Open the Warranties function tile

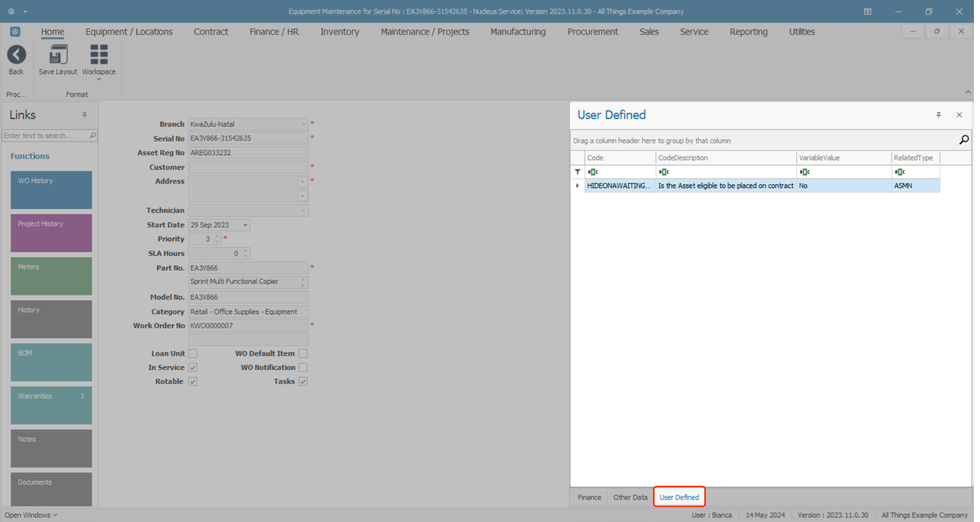[51, 406]
